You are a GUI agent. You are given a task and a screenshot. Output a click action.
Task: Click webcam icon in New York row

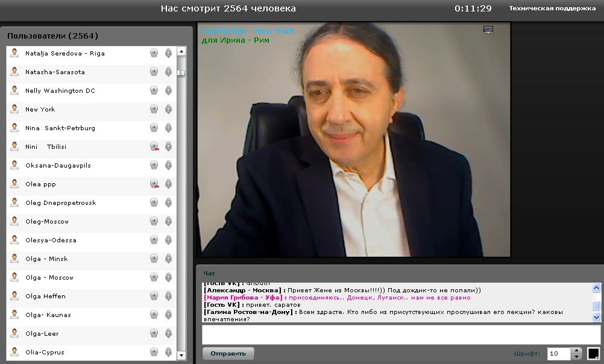(x=154, y=109)
